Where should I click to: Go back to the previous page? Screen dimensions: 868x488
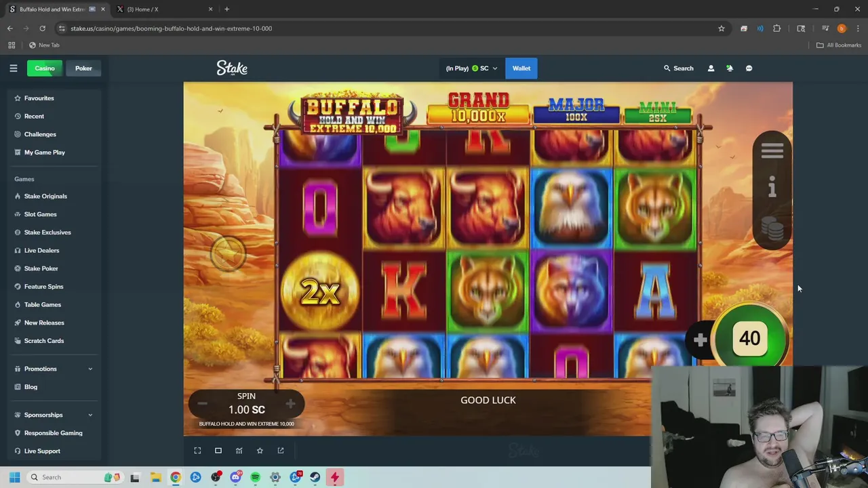pyautogui.click(x=9, y=28)
